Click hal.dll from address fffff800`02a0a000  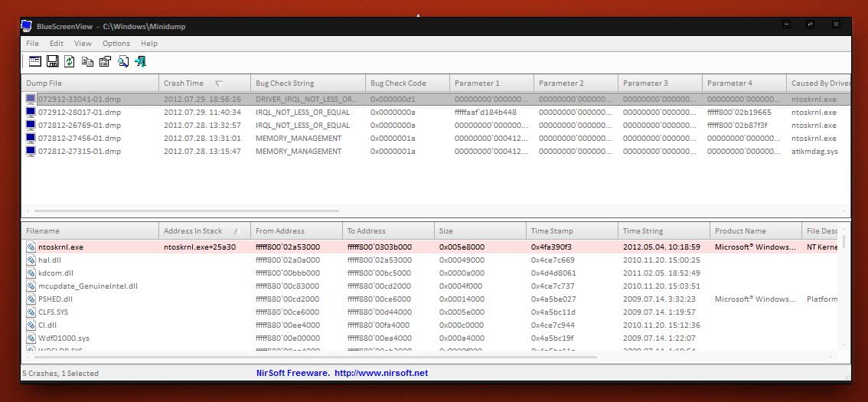pos(287,260)
